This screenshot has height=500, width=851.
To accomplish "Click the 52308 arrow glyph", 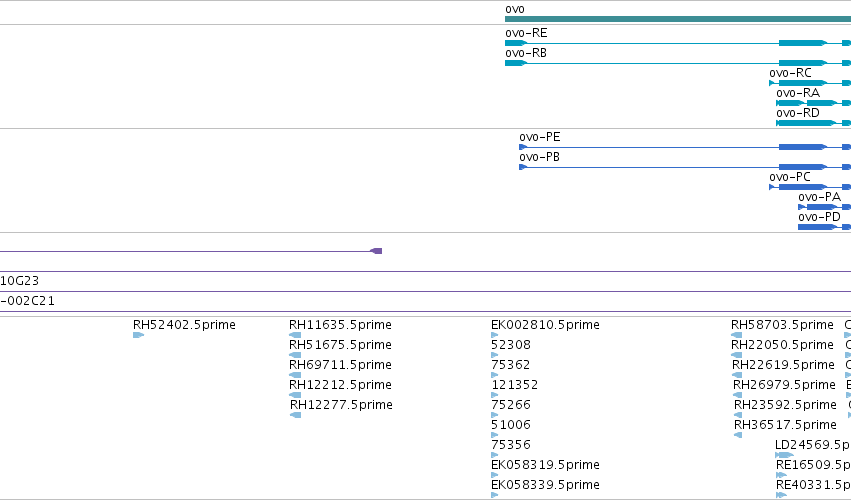I will click(x=494, y=355).
